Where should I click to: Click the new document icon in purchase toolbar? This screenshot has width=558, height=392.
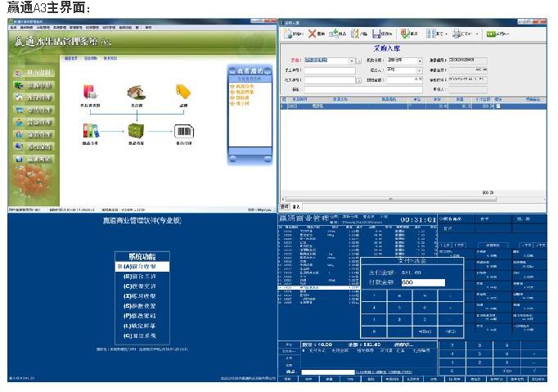click(x=287, y=34)
